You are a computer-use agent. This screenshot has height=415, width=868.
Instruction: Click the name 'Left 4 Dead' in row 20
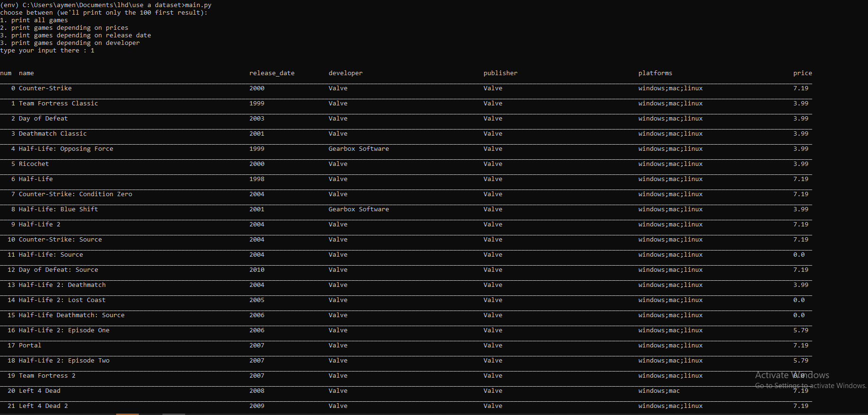[x=40, y=391]
